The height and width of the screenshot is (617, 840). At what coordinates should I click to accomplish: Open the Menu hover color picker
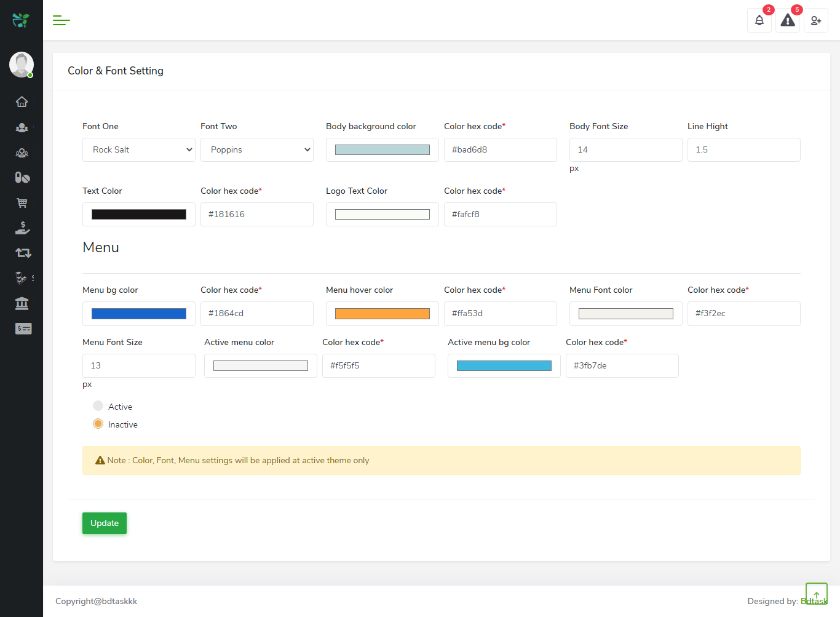coord(382,314)
